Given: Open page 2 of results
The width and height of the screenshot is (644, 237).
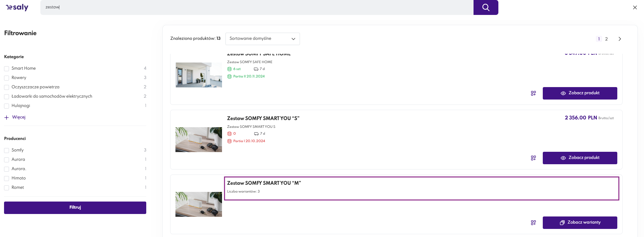Looking at the screenshot, I should [606, 39].
